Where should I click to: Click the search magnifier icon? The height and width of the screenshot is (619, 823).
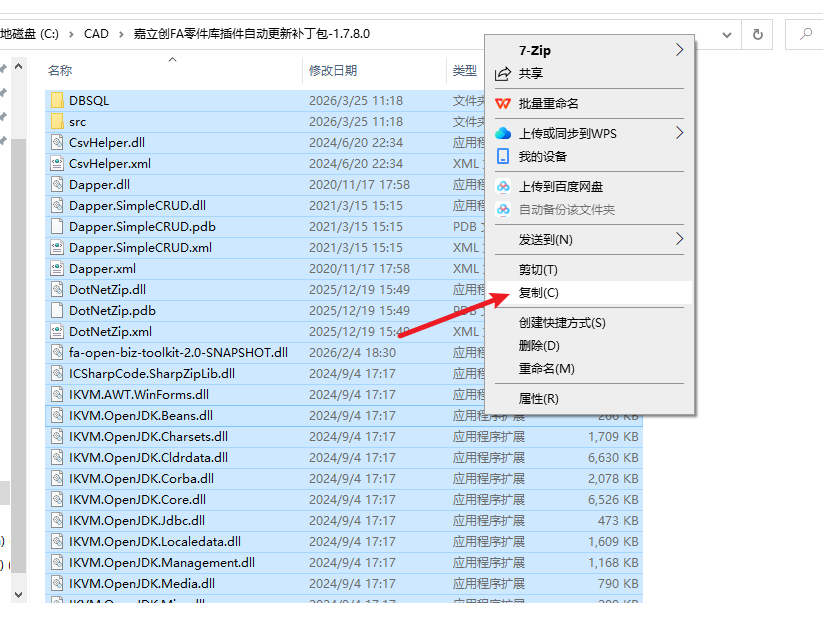806,34
